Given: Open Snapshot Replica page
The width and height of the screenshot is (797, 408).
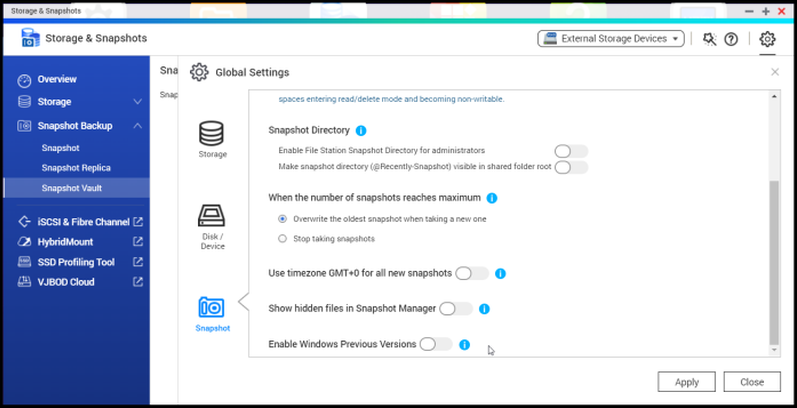Looking at the screenshot, I should [x=76, y=168].
